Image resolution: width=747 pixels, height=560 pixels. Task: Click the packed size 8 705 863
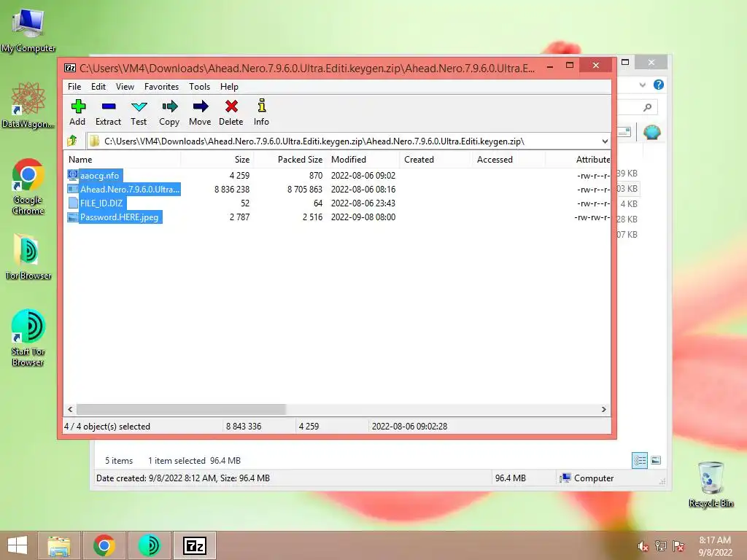click(305, 190)
